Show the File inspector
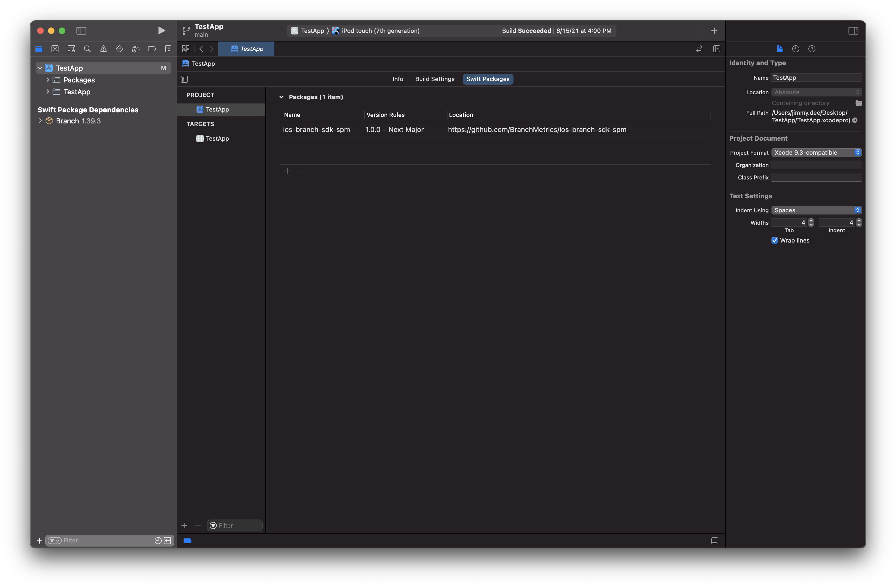This screenshot has height=588, width=896. pos(780,49)
